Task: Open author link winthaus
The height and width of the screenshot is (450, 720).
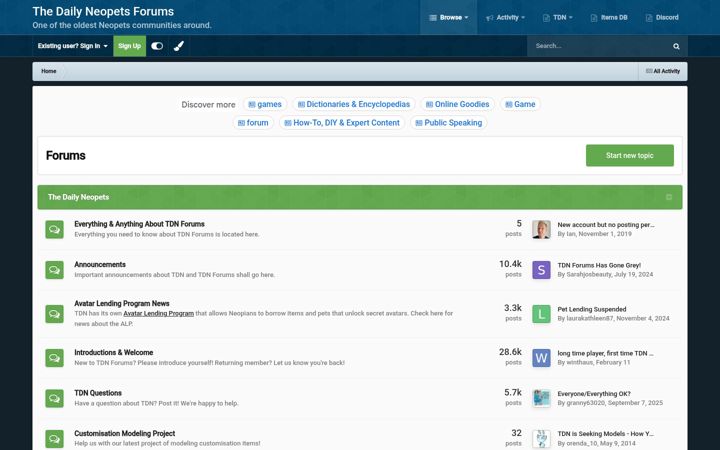Action: pyautogui.click(x=579, y=363)
